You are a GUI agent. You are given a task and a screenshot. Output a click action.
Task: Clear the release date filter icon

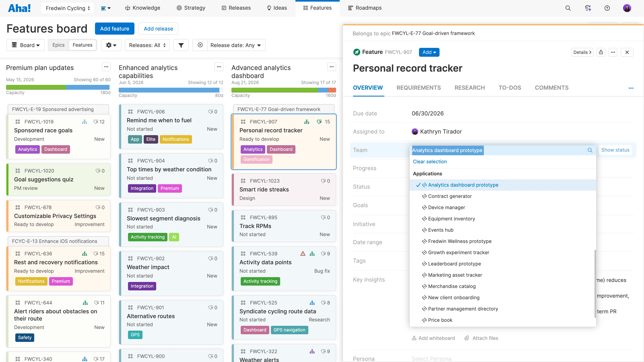[x=200, y=45]
